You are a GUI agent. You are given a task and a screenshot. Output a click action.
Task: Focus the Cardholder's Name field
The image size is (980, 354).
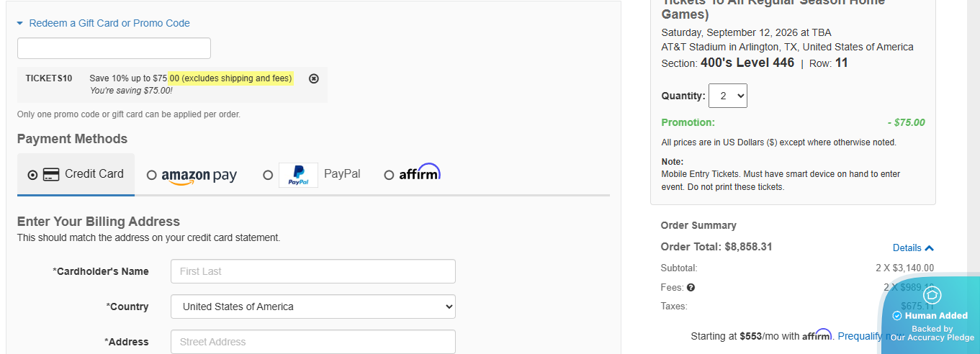pyautogui.click(x=313, y=271)
